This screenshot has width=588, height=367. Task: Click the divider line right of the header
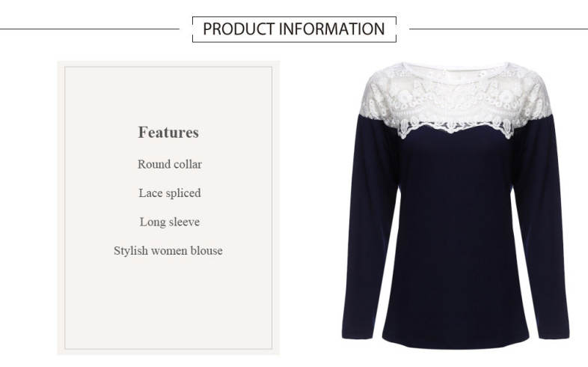(x=499, y=29)
